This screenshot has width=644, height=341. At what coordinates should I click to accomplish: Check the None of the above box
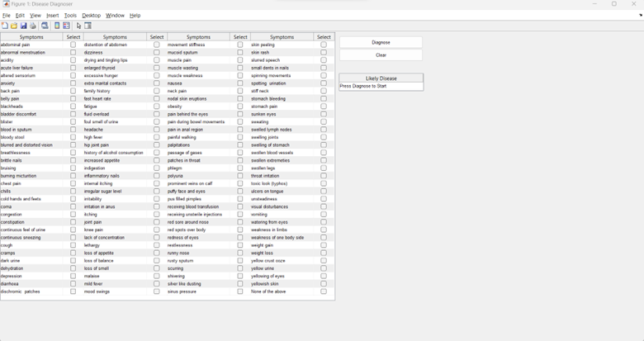pos(324,291)
